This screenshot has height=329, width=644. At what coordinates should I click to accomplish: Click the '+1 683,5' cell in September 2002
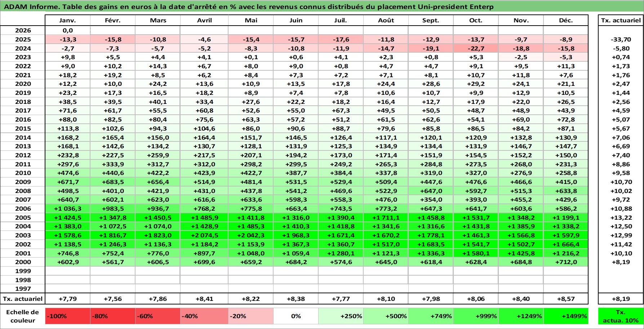(x=431, y=244)
